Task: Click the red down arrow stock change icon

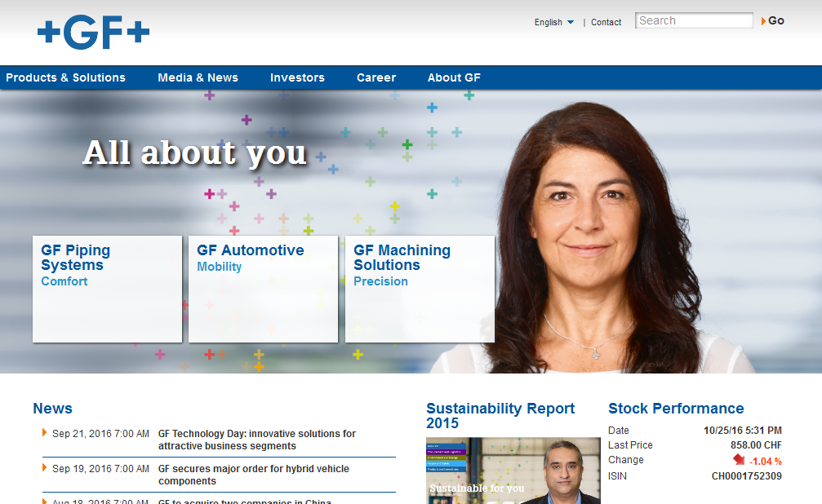Action: click(740, 460)
